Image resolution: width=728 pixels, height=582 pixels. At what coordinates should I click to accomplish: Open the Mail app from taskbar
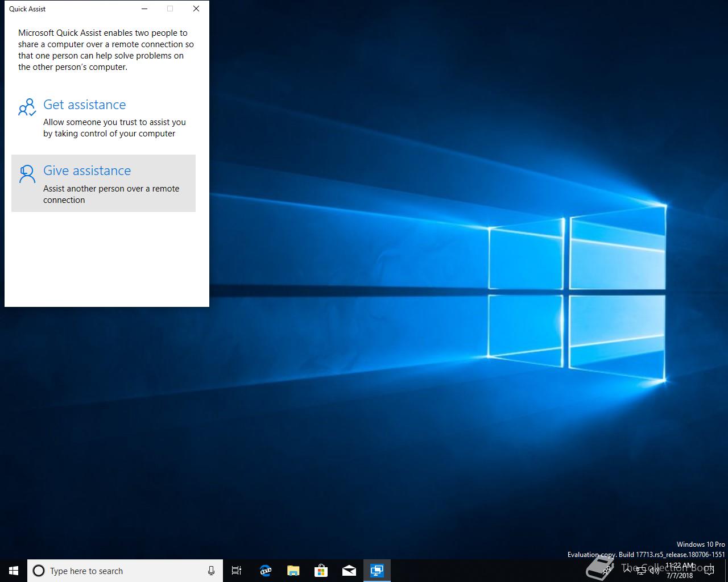click(x=349, y=571)
